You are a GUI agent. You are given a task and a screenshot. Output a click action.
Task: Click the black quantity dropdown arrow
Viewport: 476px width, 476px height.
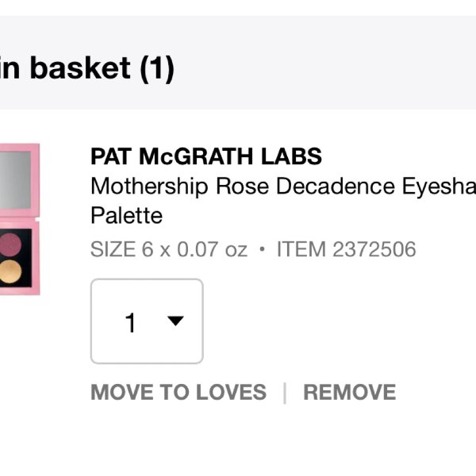point(175,321)
